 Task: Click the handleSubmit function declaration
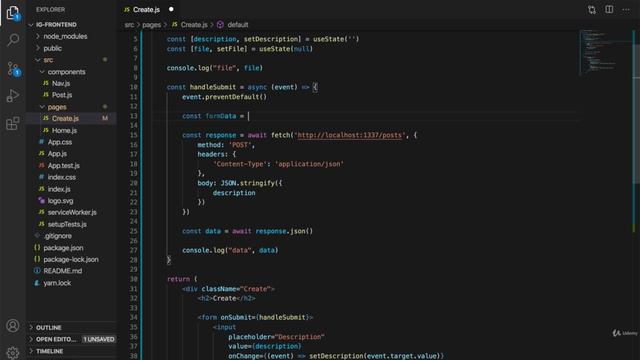coord(242,87)
